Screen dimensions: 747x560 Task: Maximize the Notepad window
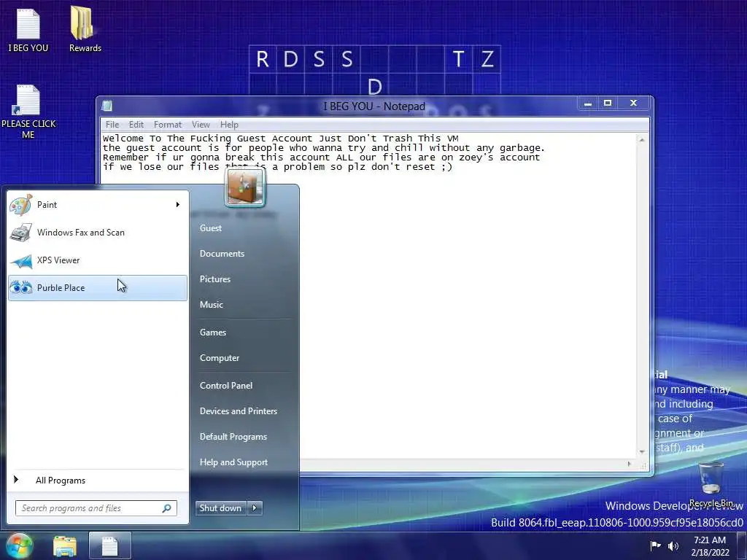[608, 103]
